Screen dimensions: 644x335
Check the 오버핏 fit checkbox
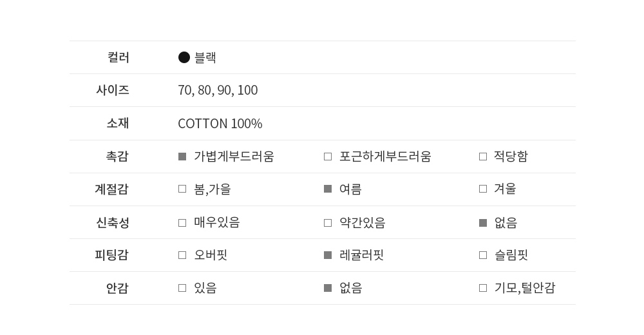pyautogui.click(x=182, y=255)
